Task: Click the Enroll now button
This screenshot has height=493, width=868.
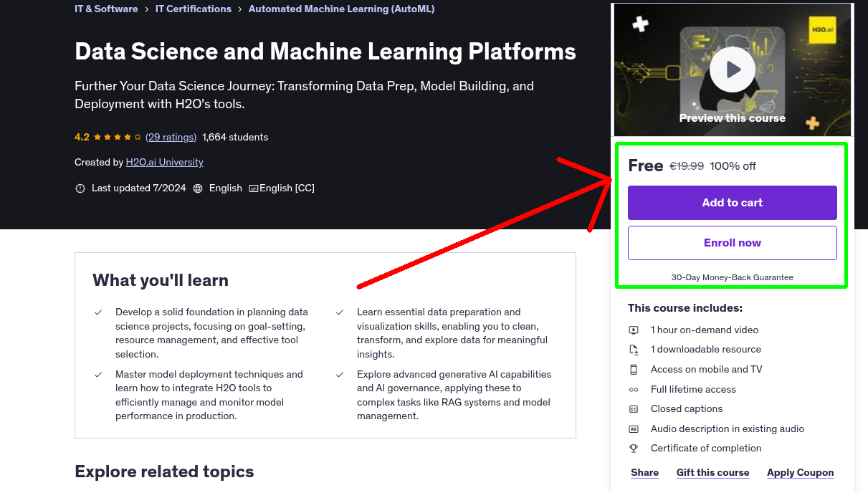Action: [732, 242]
